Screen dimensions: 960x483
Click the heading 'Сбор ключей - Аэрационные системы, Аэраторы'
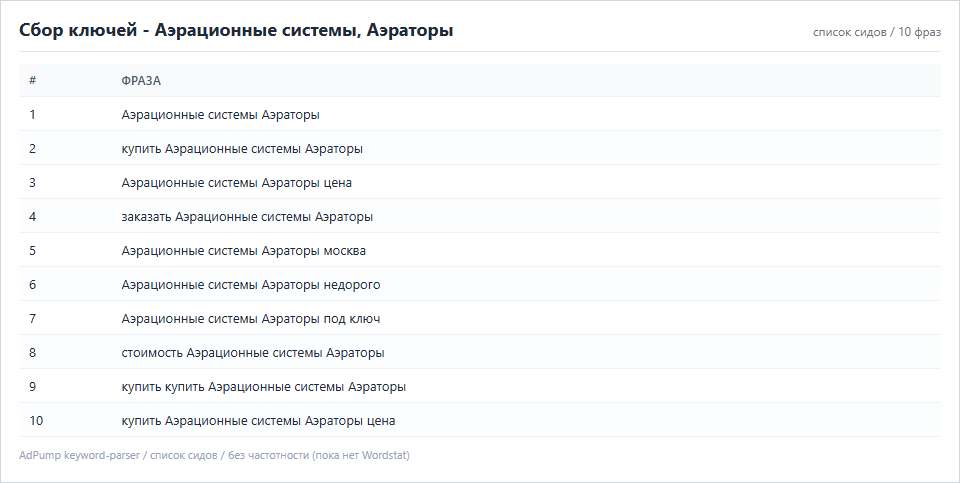(x=236, y=30)
